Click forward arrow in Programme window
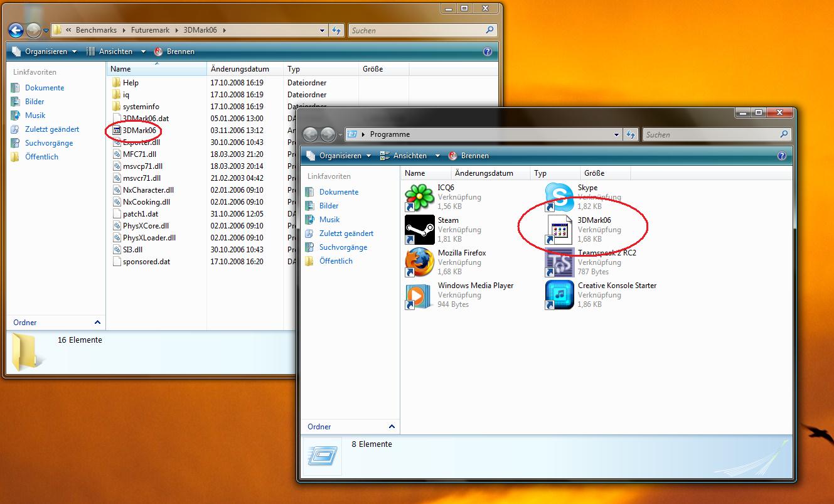The height and width of the screenshot is (504, 834). (328, 134)
